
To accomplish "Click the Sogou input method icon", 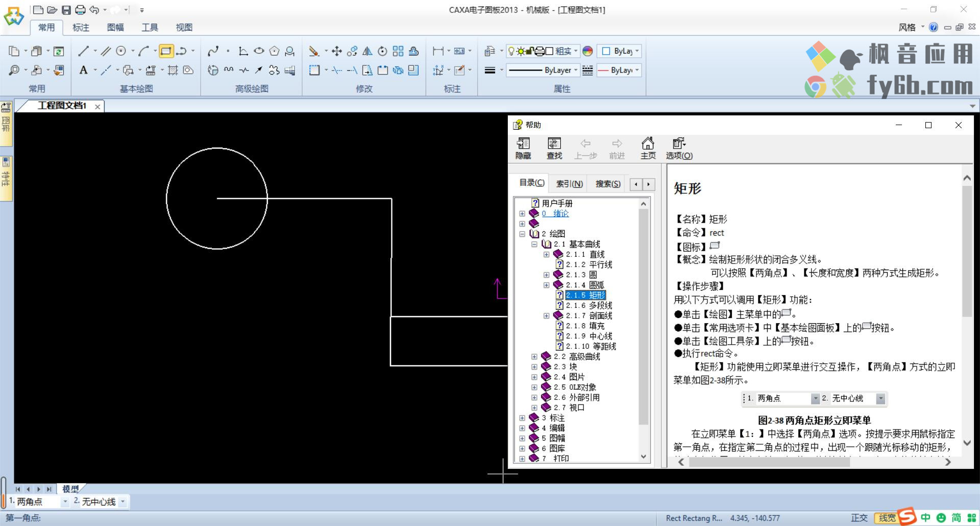I will tap(906, 516).
